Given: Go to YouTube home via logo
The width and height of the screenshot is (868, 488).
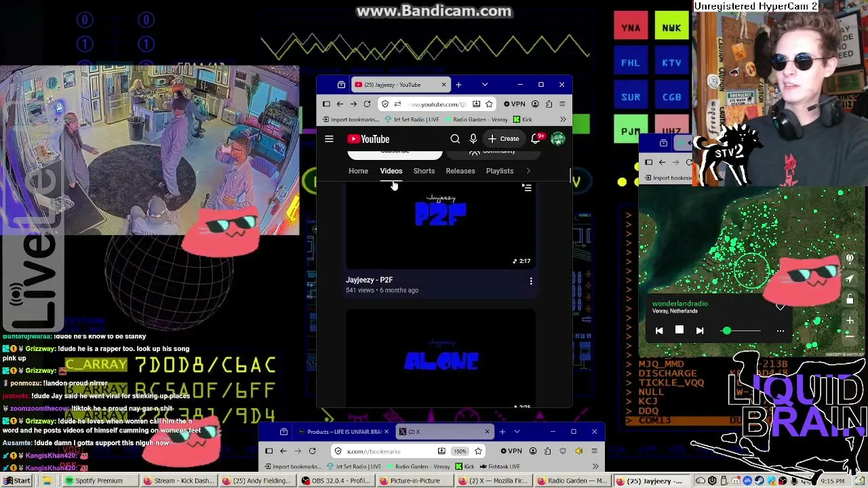Looking at the screenshot, I should point(368,139).
